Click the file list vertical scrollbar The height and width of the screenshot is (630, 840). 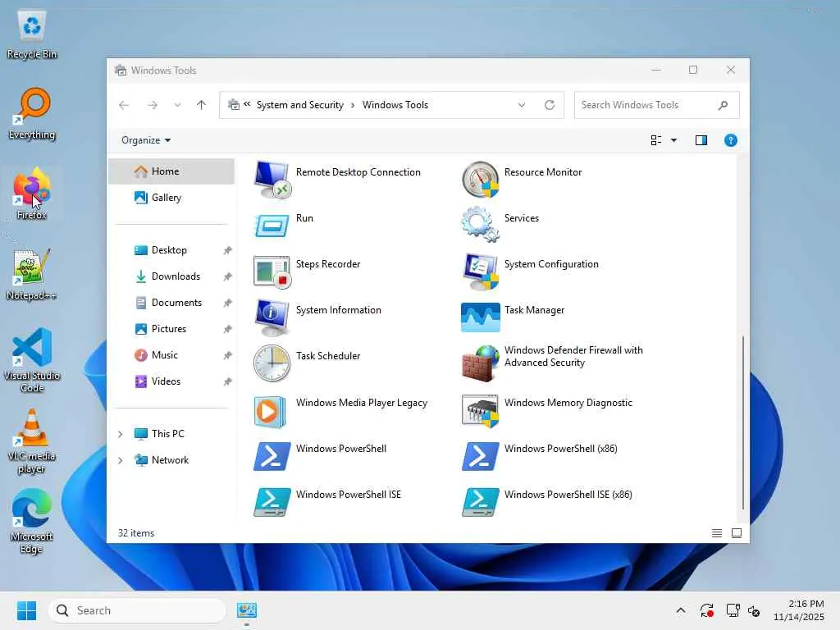pyautogui.click(x=742, y=422)
